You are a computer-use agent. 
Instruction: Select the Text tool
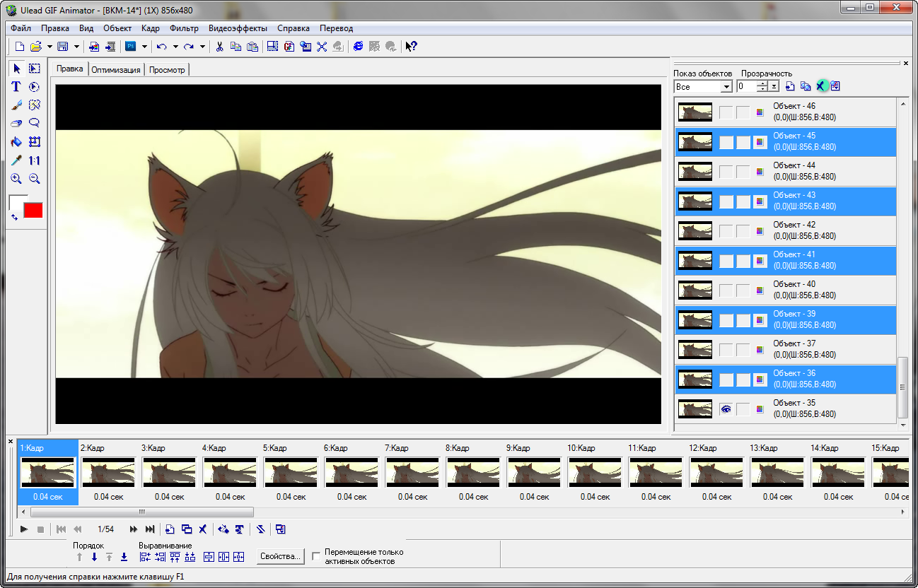(x=16, y=87)
